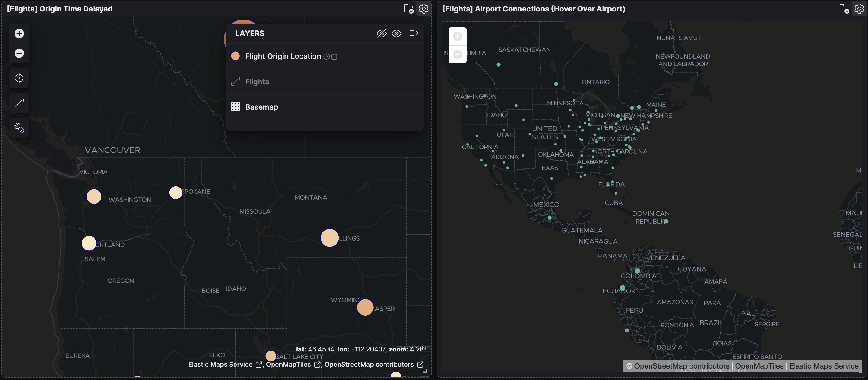Screen dimensions: 868x380
Task: Click the fit to data bounds icon
Action: point(19,78)
